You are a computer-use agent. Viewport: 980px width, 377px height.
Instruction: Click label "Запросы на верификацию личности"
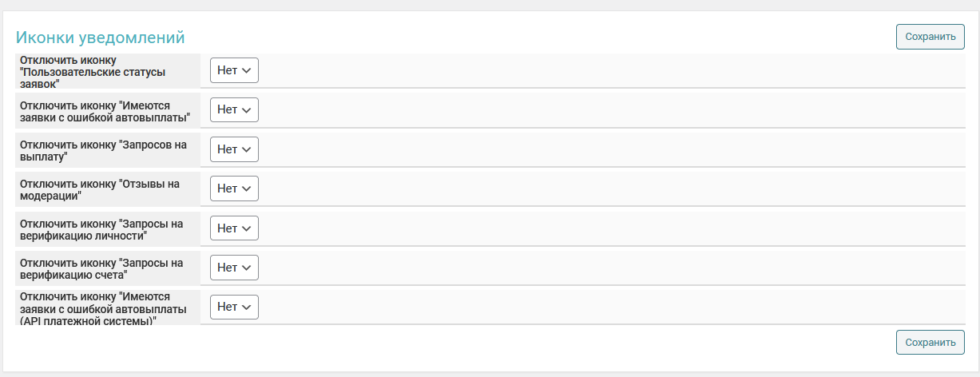101,229
